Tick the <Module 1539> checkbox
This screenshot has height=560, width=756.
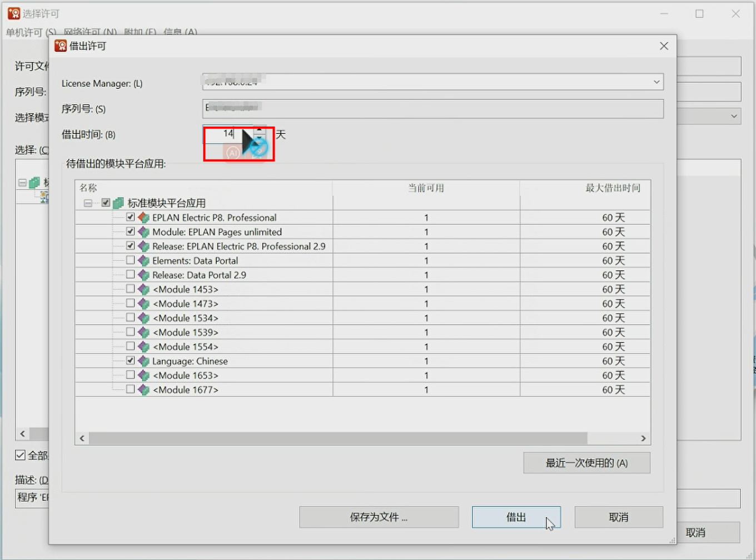[131, 332]
